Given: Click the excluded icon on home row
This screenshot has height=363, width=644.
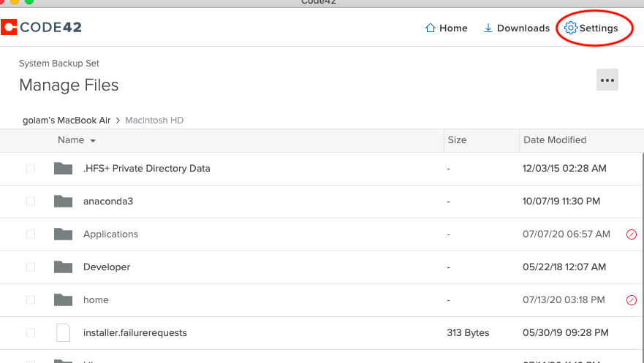Looking at the screenshot, I should [632, 300].
